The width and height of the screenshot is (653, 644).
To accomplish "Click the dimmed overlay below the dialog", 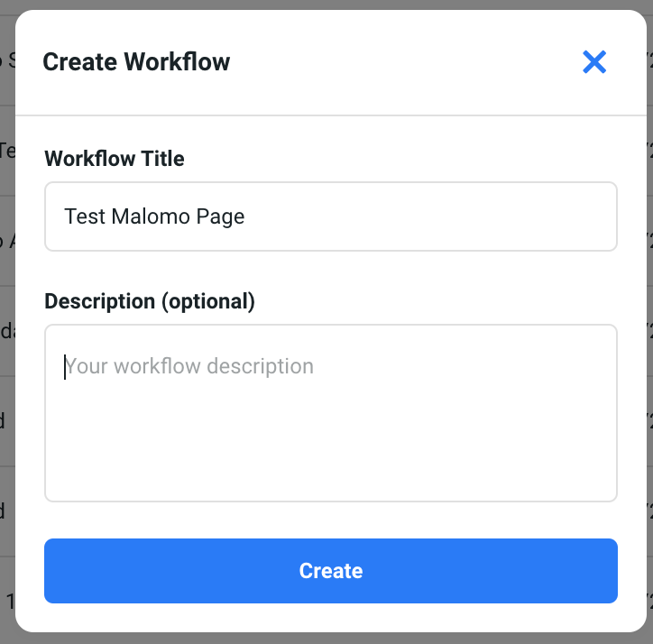I will pyautogui.click(x=326, y=639).
